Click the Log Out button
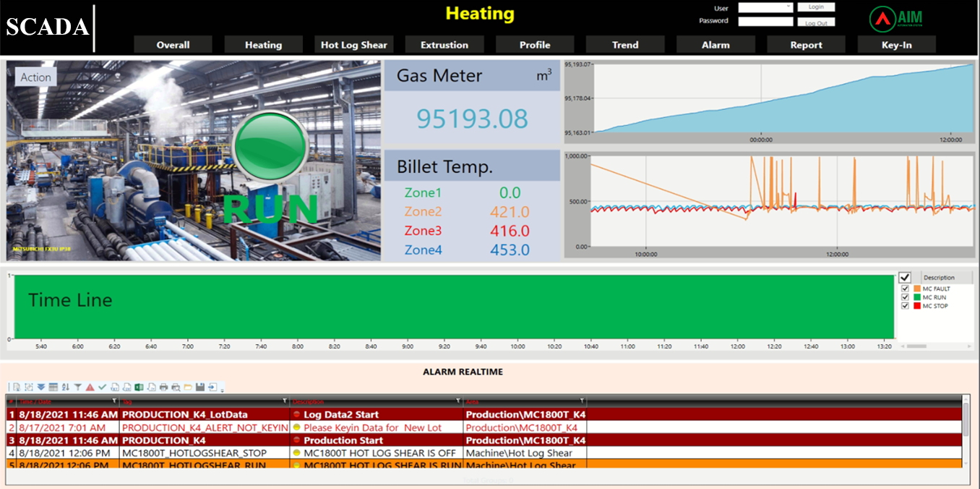 click(816, 22)
